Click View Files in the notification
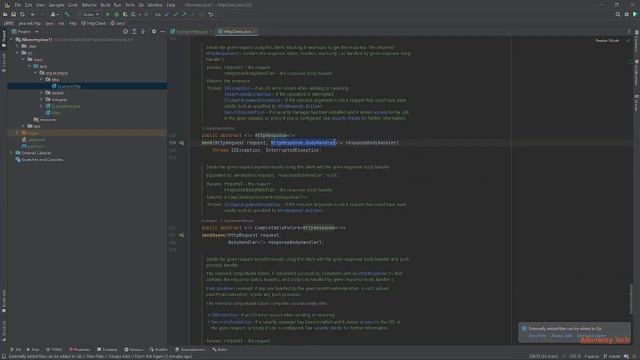Image resolution: width=640 pixels, height=360 pixels. click(537, 336)
